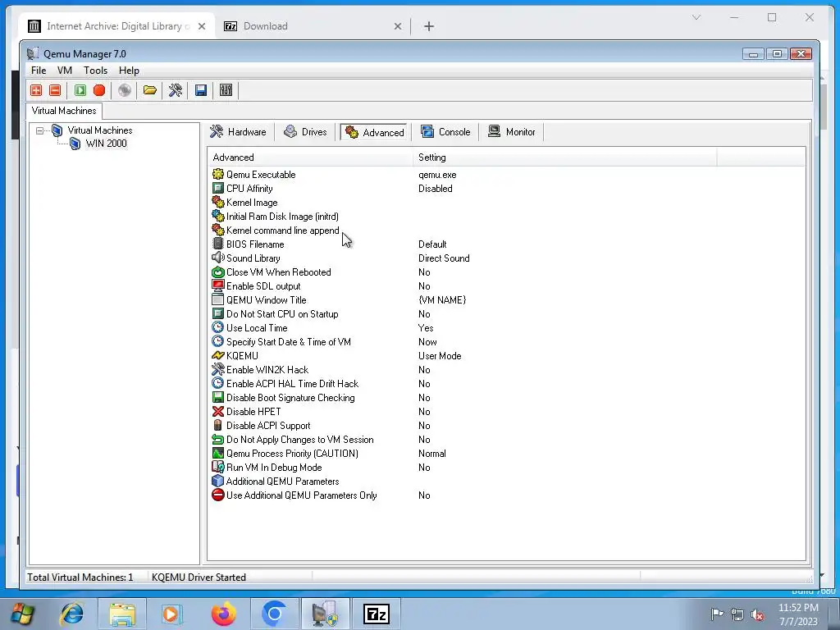
Task: Click the Qemu Executable gear icon
Action: point(218,174)
